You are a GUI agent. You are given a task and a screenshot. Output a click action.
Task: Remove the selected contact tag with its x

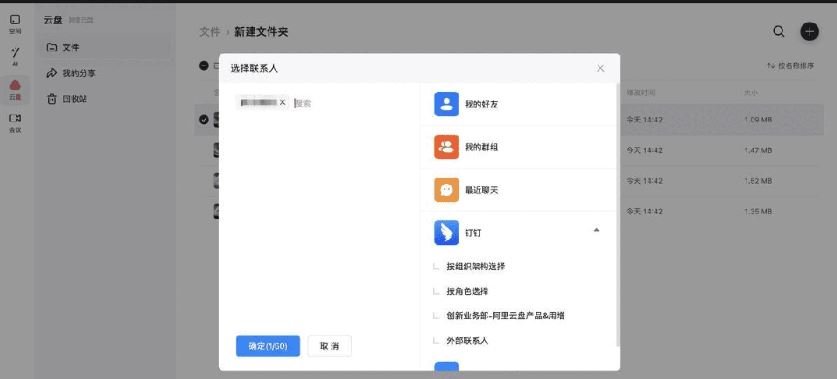[282, 102]
